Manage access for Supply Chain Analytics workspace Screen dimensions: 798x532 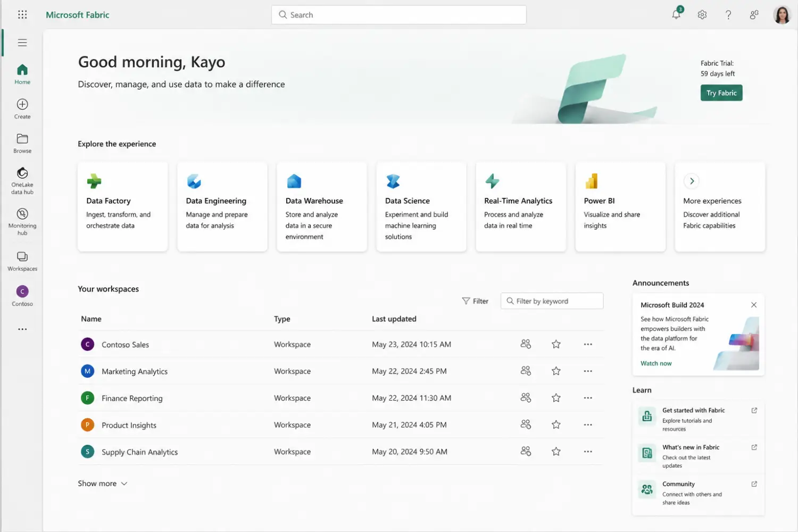[x=526, y=451]
